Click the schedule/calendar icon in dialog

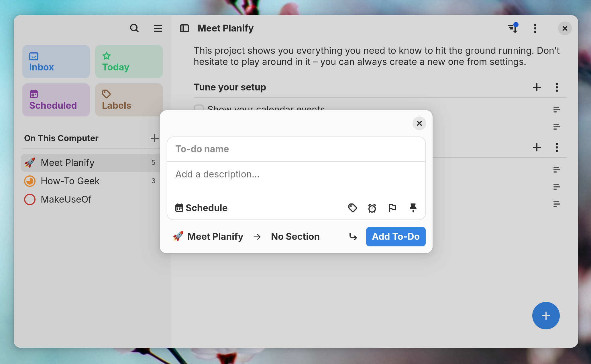[x=179, y=207]
